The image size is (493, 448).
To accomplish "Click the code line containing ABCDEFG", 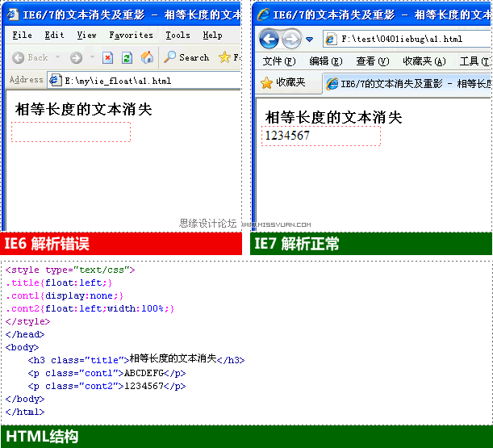I will click(x=107, y=373).
